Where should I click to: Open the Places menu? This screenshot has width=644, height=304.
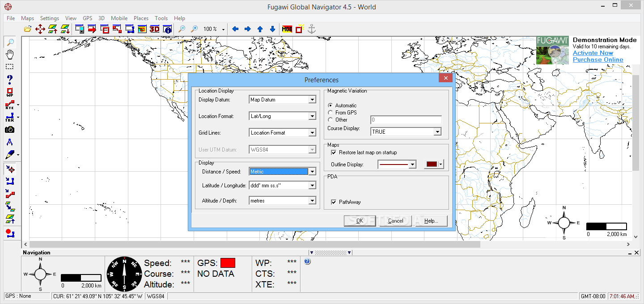[x=141, y=18]
